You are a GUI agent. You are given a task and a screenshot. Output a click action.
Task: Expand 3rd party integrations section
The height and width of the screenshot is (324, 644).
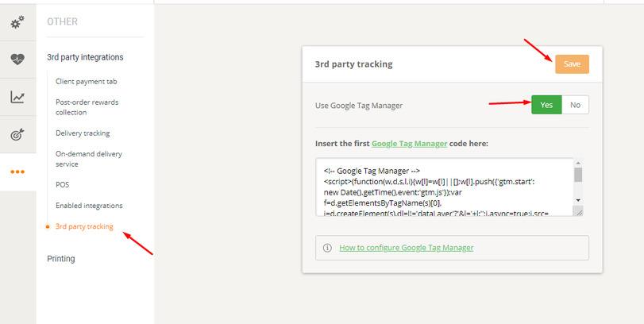tap(85, 57)
